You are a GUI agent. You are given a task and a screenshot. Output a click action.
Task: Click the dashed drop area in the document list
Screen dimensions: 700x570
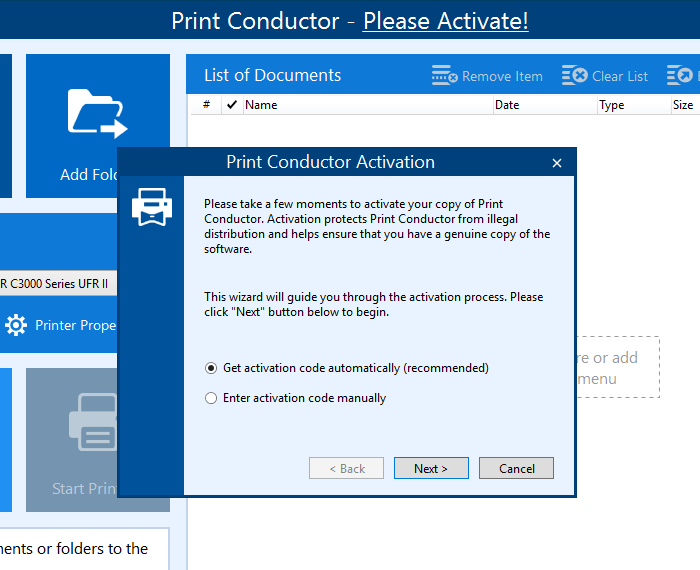[617, 368]
